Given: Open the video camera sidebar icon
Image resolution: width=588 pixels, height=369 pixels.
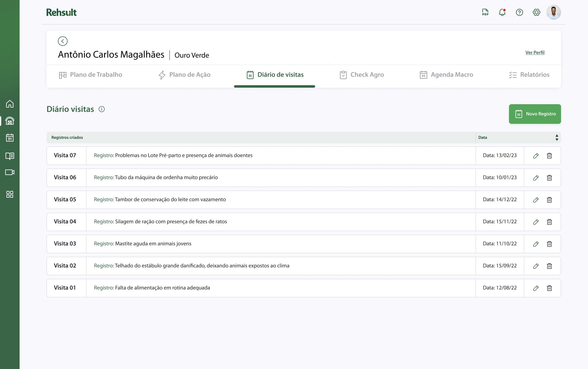Looking at the screenshot, I should tap(10, 172).
